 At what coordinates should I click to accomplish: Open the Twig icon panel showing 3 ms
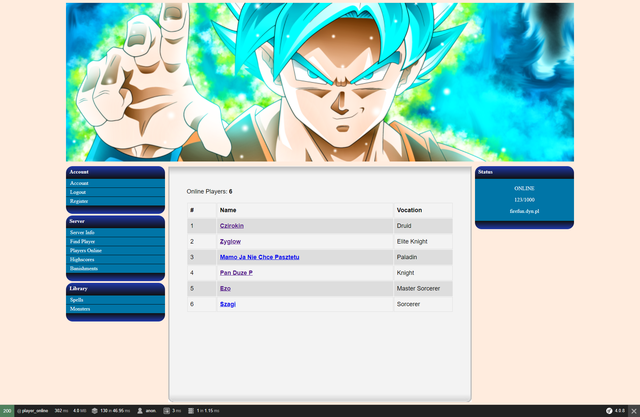click(172, 411)
